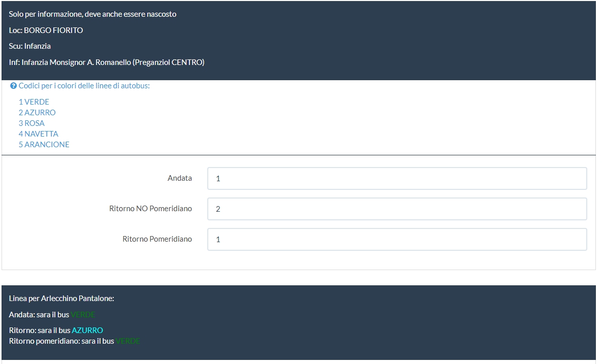Image resolution: width=602 pixels, height=364 pixels.
Task: Select the '4 NAVETTA' code entry
Action: (x=39, y=134)
